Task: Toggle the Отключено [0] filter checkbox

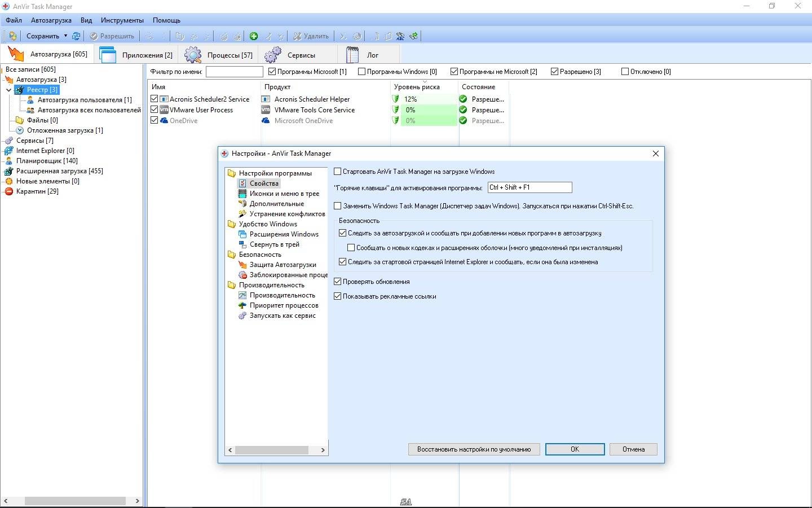Action: 625,72
